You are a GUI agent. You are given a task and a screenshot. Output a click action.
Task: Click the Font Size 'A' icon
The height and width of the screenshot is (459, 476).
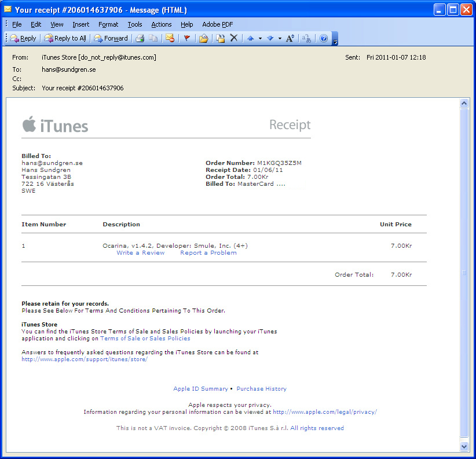290,38
